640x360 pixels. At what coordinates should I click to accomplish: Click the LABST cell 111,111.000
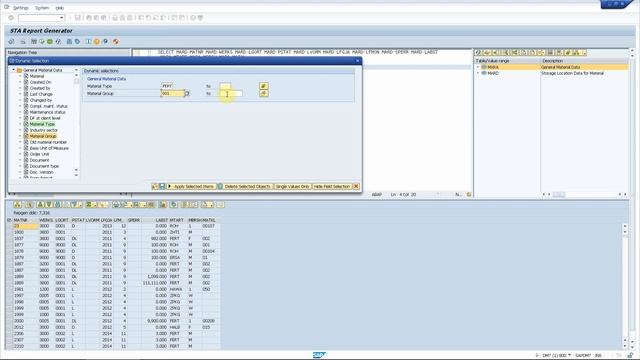155,283
